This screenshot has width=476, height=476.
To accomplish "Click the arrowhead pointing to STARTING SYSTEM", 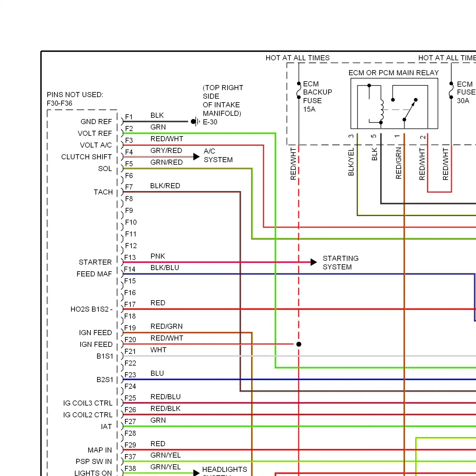I will pos(314,262).
